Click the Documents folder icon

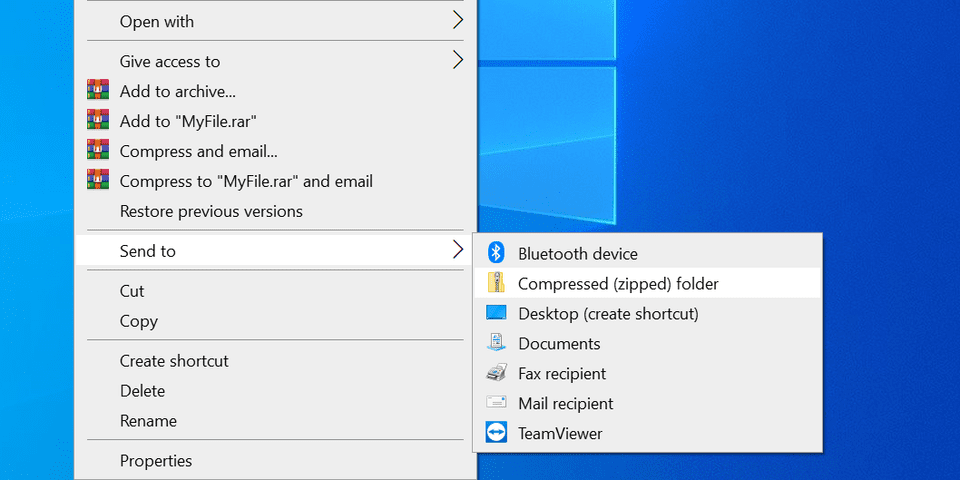click(496, 344)
